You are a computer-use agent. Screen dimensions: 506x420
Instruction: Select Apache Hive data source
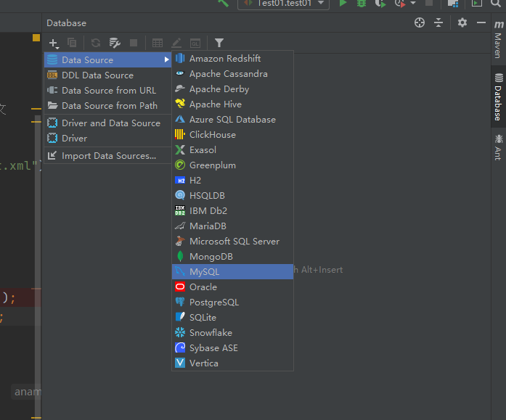click(x=232, y=104)
